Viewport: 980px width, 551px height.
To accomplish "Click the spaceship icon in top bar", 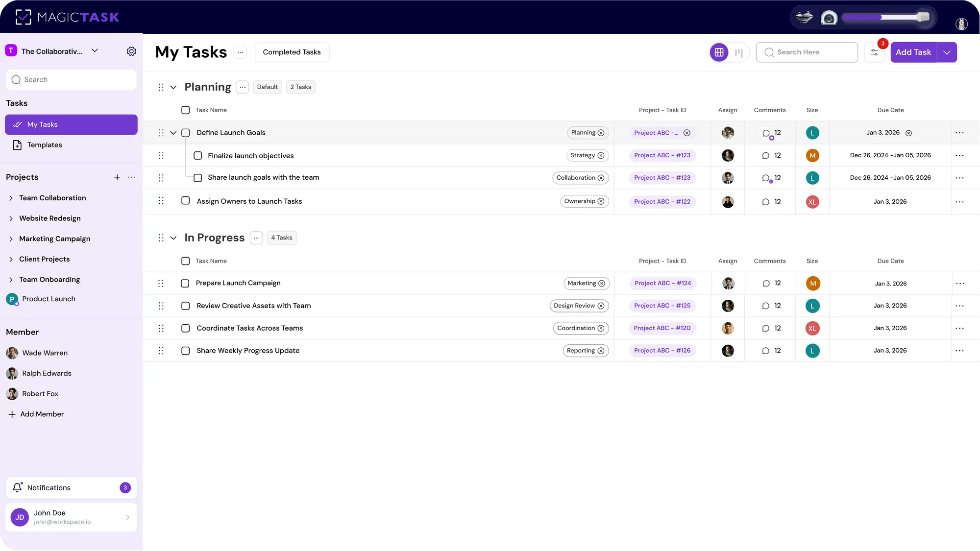I will pyautogui.click(x=804, y=18).
